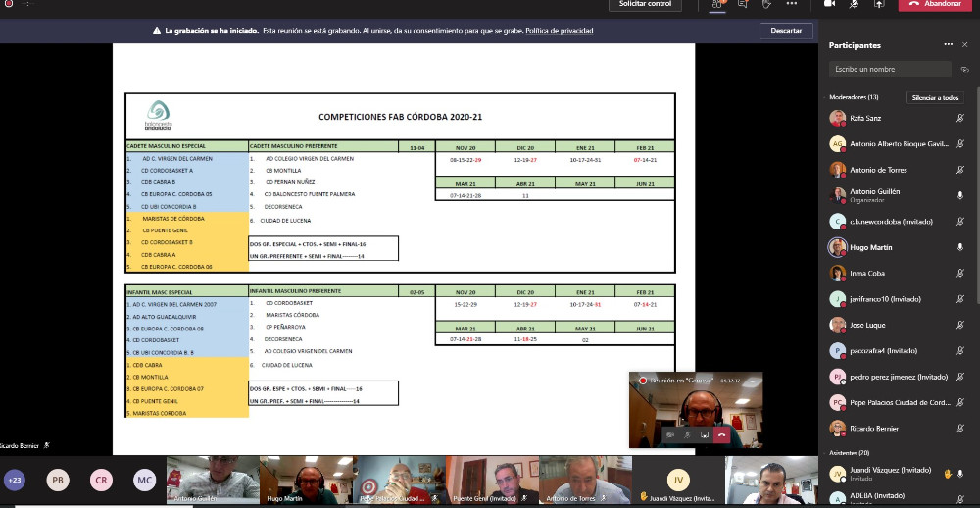
Task: Click the mic icon next to Antonio Guillén in the list
Action: click(960, 195)
